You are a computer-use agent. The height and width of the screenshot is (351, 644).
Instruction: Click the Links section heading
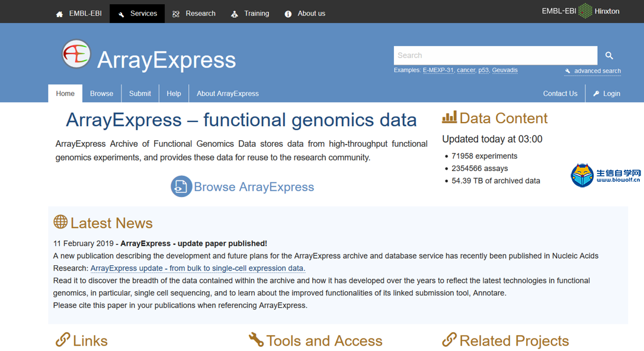pos(90,341)
